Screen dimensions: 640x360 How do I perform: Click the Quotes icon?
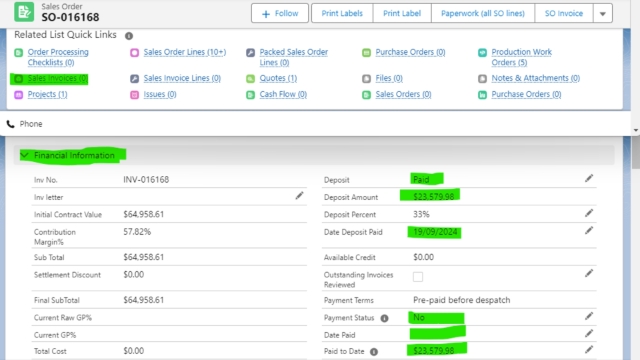251,78
